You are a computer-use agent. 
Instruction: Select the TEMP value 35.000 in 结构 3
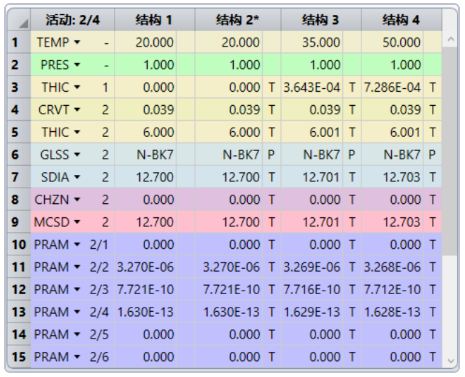pos(312,42)
